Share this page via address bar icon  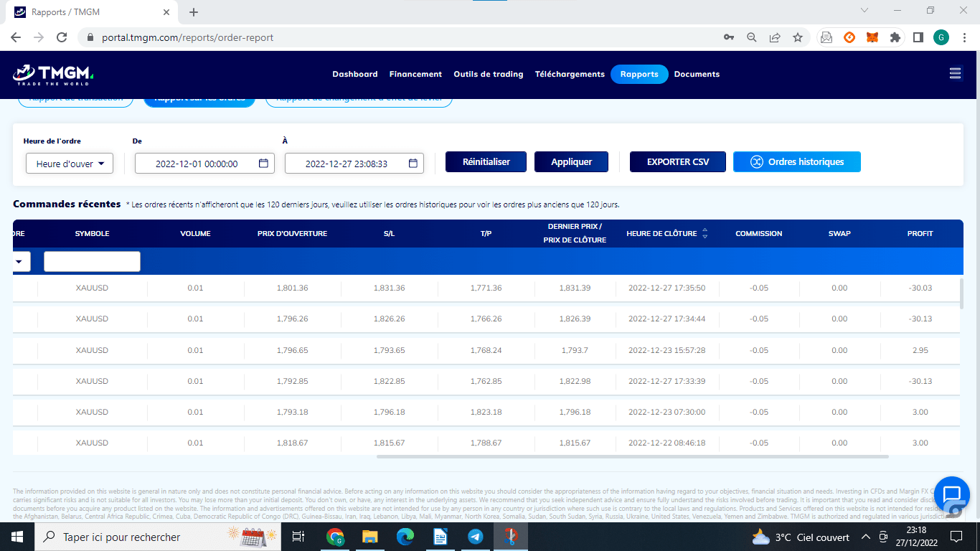(x=775, y=37)
